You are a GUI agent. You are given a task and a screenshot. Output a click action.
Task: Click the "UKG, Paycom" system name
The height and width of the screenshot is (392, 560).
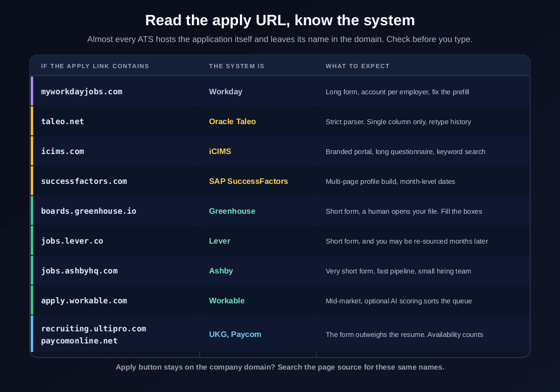click(x=235, y=334)
